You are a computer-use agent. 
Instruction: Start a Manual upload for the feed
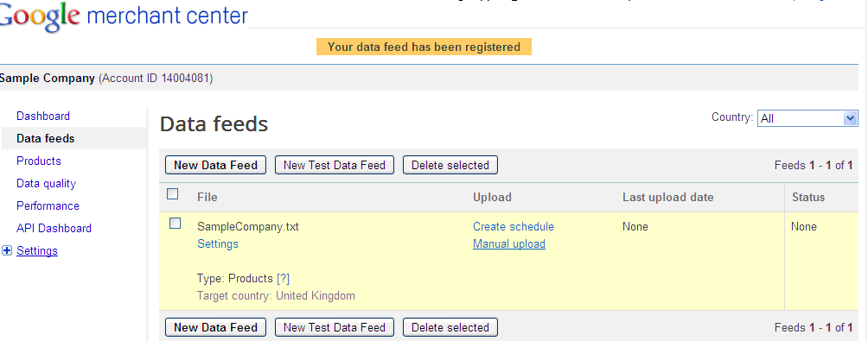tap(508, 243)
